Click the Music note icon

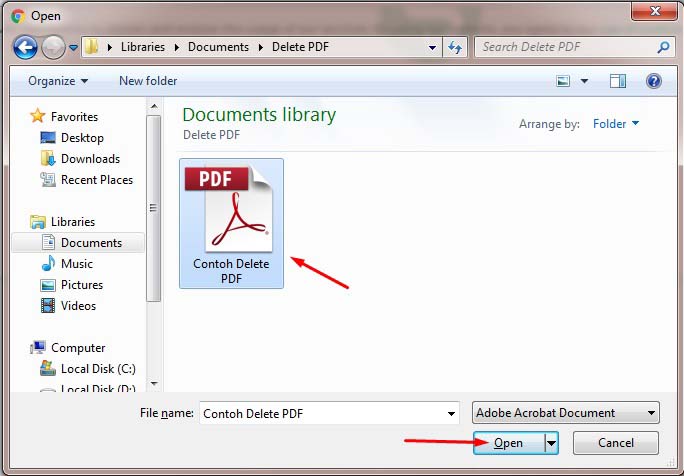[48, 263]
